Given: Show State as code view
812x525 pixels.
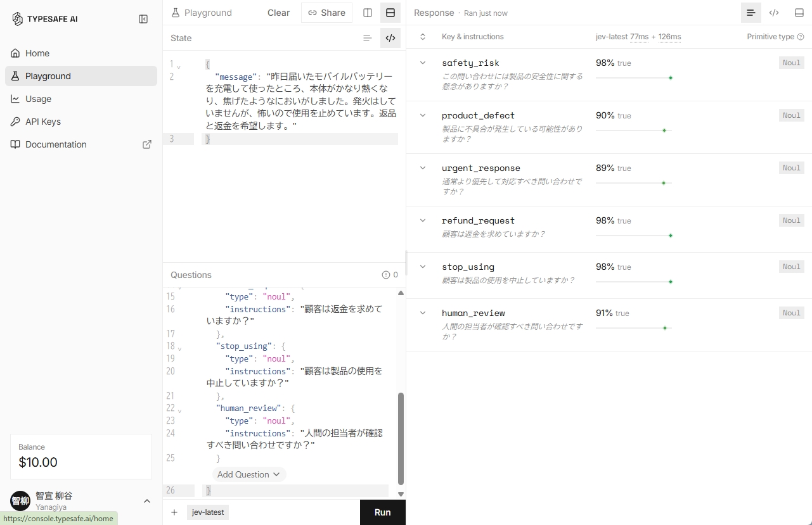Looking at the screenshot, I should pos(390,38).
